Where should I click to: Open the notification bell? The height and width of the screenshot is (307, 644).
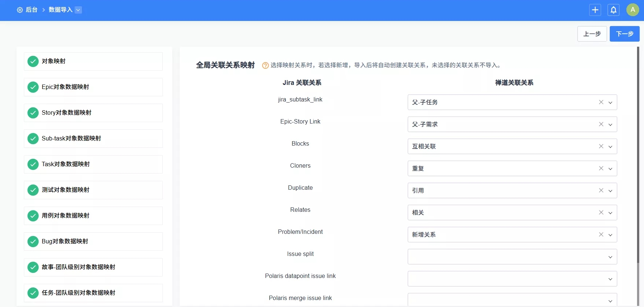614,10
